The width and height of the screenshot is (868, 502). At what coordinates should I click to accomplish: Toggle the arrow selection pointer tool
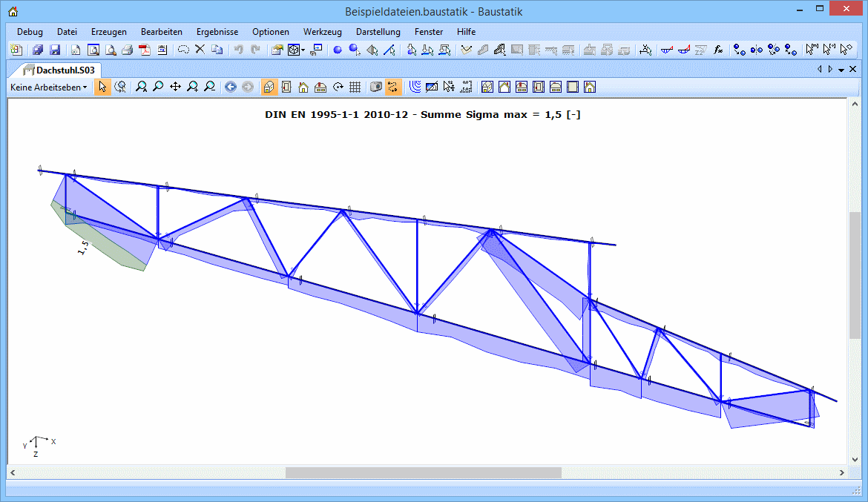102,87
